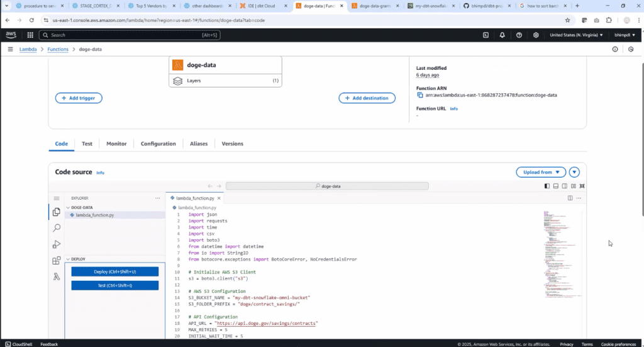Open Code source Info link
644x347 pixels.
pos(100,173)
